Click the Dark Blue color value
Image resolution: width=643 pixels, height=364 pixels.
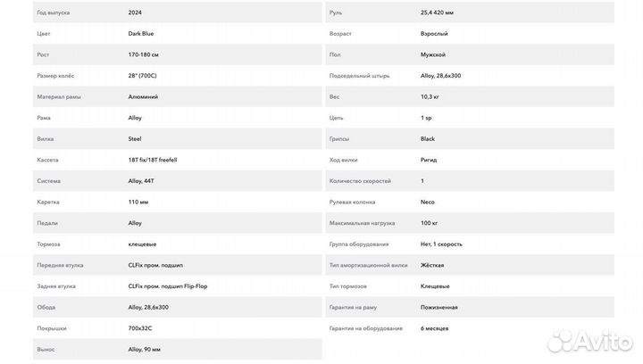tap(141, 34)
